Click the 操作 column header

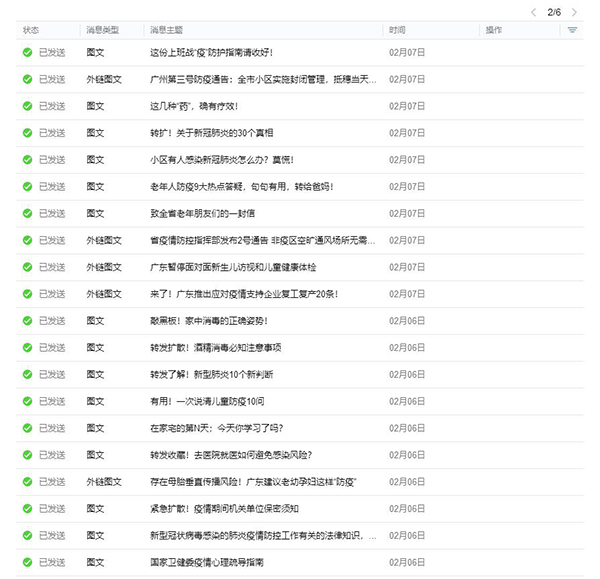point(494,31)
